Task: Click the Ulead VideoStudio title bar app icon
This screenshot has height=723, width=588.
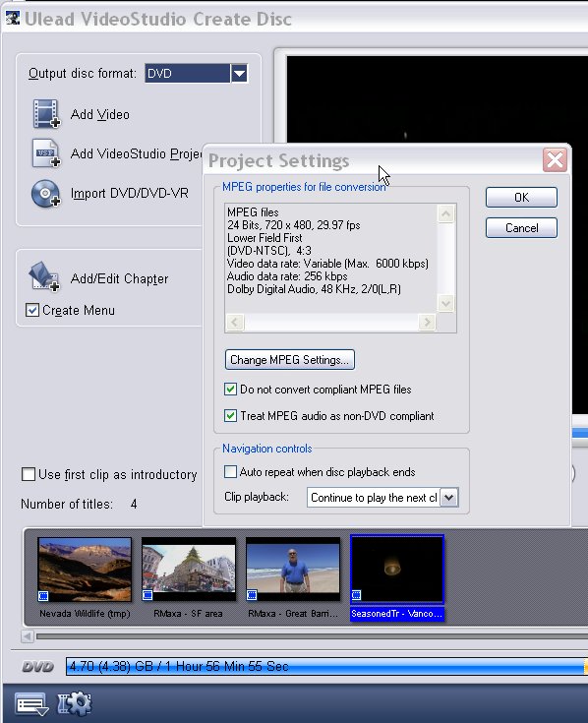Action: point(13,18)
